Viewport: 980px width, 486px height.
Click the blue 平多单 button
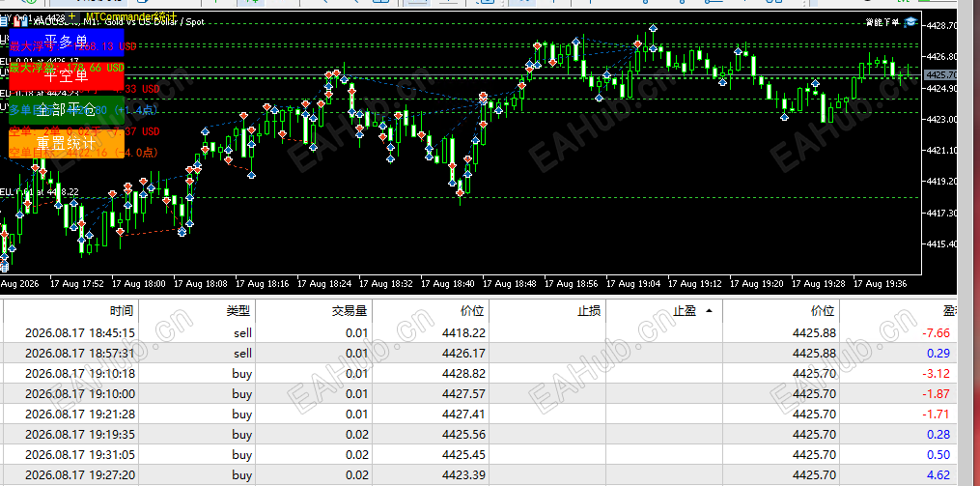[x=67, y=42]
